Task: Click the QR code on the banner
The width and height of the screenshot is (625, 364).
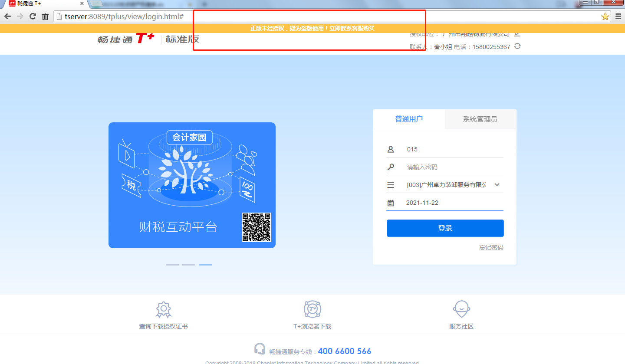Action: pos(257,227)
